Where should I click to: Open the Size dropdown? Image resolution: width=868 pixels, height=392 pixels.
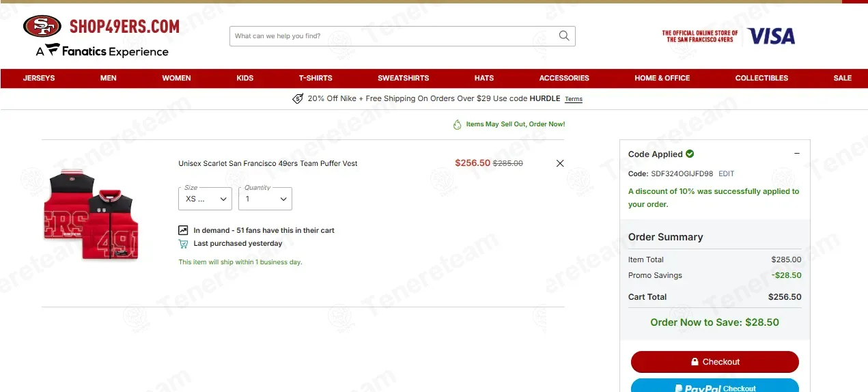(205, 199)
